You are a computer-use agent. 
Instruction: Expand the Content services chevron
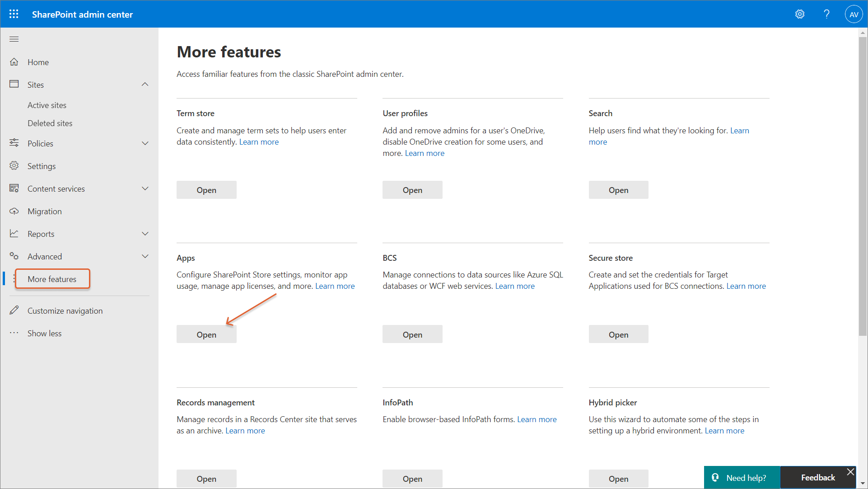[145, 188]
